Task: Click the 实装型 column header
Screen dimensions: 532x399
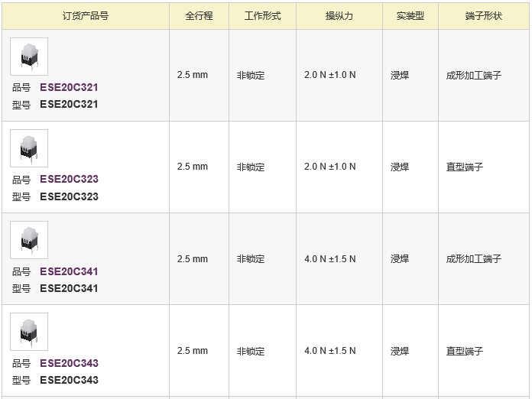Action: click(410, 16)
